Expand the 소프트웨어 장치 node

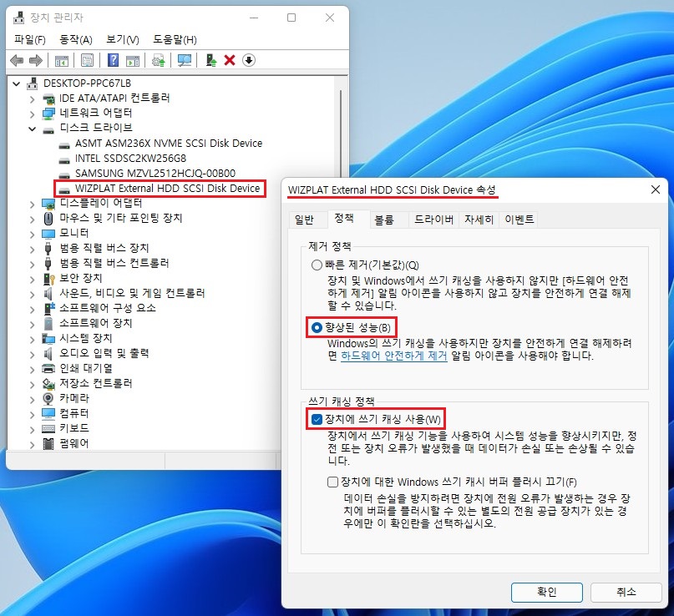click(33, 324)
